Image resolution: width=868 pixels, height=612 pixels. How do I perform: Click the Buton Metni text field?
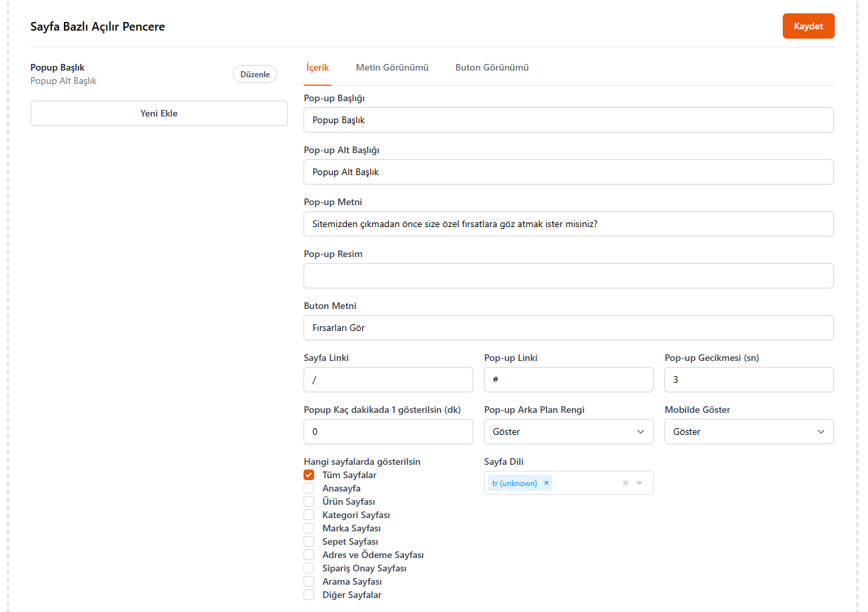pos(568,328)
